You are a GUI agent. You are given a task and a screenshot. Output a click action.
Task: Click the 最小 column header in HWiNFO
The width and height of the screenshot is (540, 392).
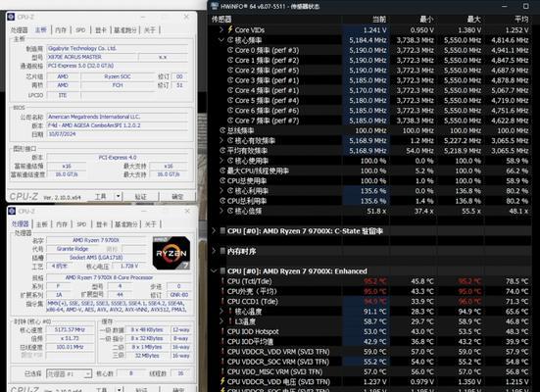point(426,20)
